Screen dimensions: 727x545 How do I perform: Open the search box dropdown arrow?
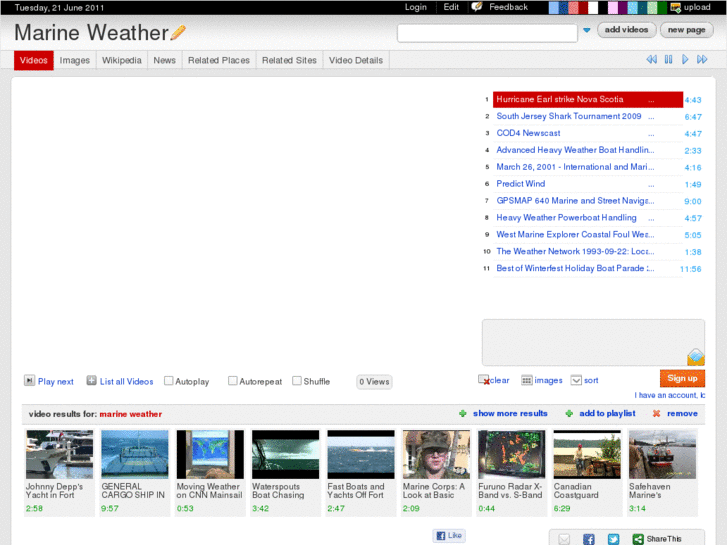[x=587, y=30]
